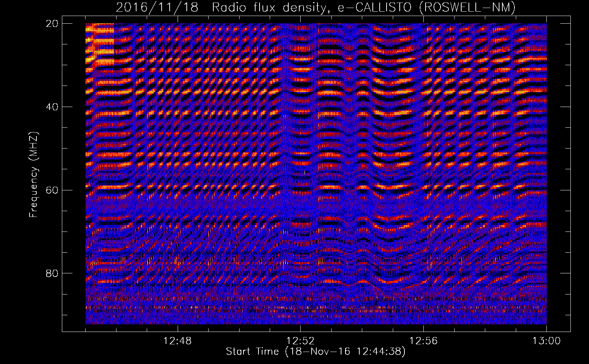Click the 60 frequency tick label

52,190
